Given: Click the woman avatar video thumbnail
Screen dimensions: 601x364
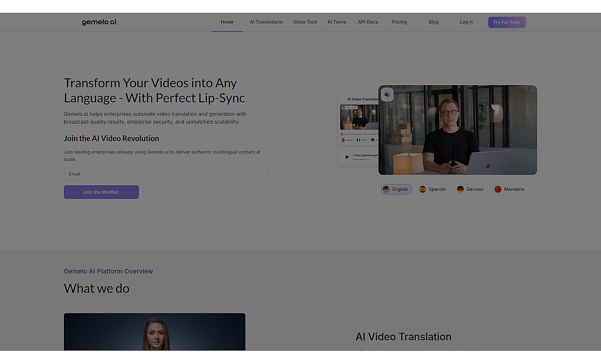Looking at the screenshot, I should (x=154, y=332).
